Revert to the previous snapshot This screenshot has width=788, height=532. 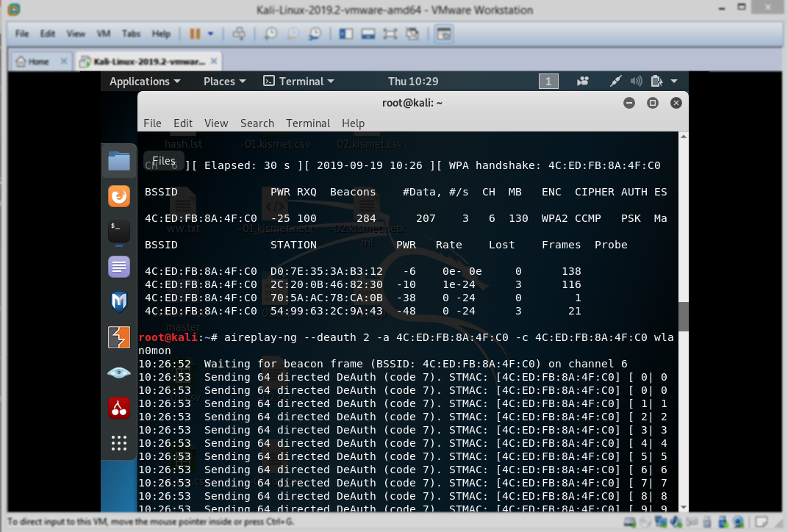(293, 34)
